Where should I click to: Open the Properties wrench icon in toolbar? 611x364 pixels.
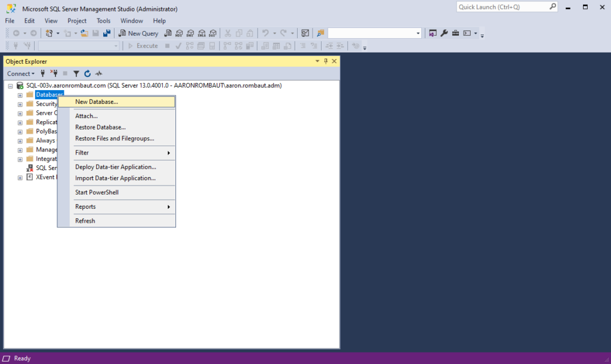click(x=444, y=33)
